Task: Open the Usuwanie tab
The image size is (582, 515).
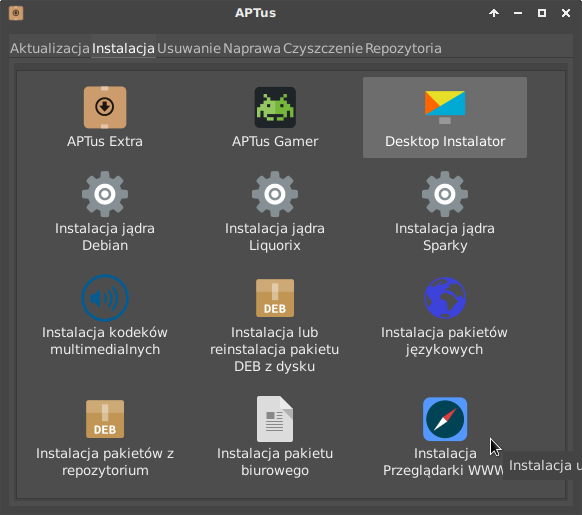Action: (189, 48)
